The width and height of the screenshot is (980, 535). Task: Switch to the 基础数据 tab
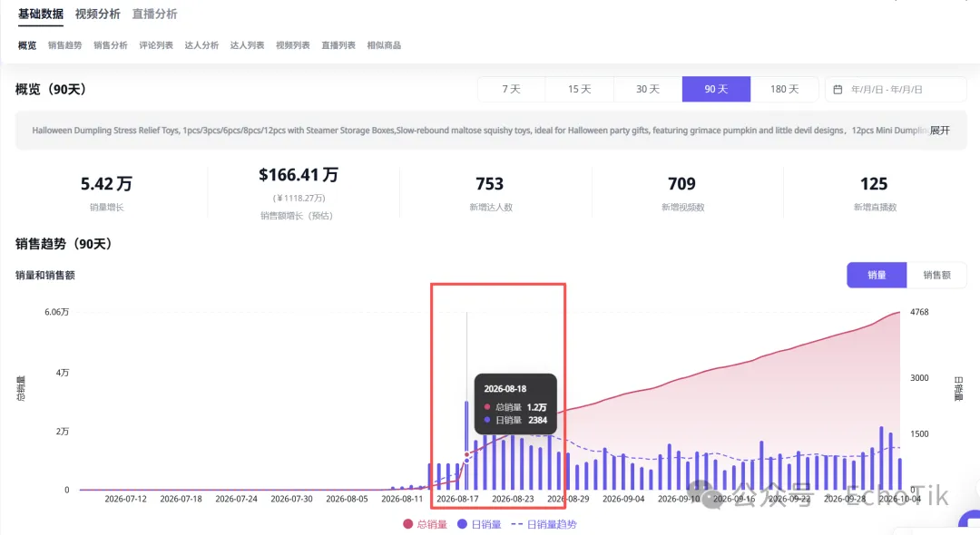pos(41,14)
